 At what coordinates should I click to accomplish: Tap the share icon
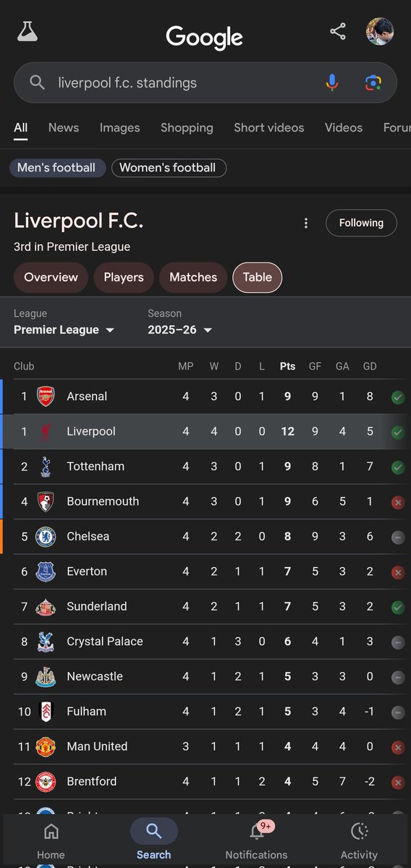tap(338, 31)
